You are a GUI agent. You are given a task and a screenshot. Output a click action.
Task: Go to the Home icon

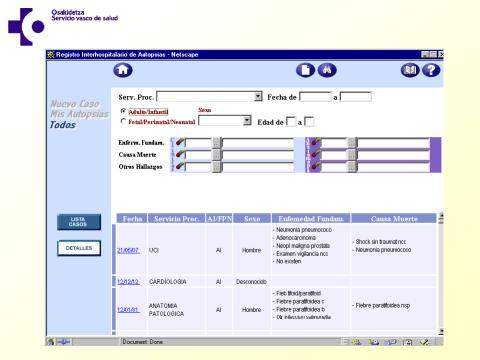pyautogui.click(x=123, y=70)
